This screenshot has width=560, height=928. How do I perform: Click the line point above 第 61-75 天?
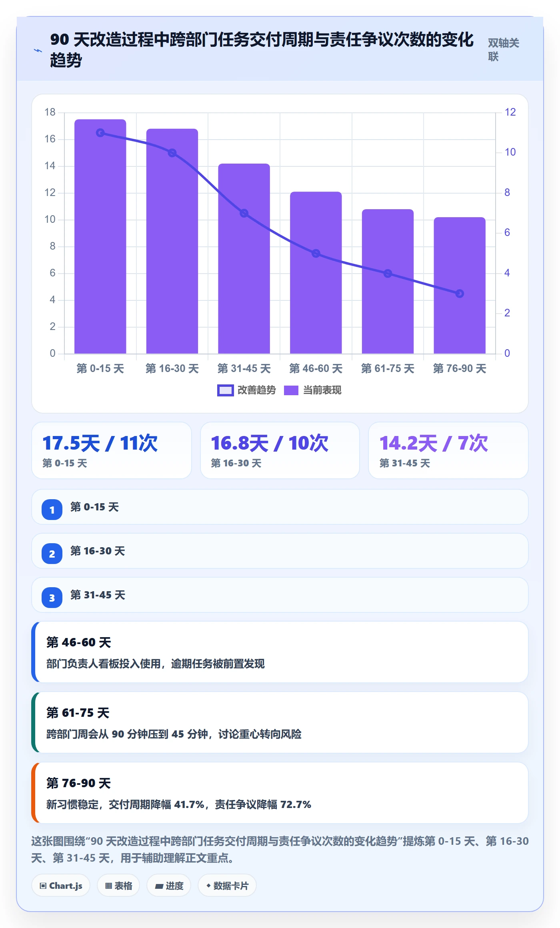(x=388, y=274)
